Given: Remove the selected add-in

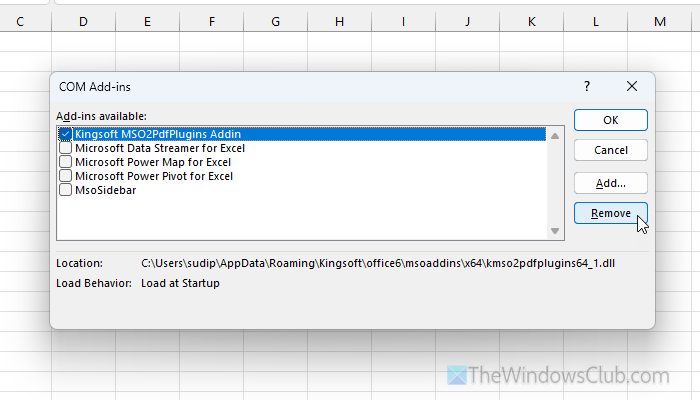Looking at the screenshot, I should [x=610, y=213].
